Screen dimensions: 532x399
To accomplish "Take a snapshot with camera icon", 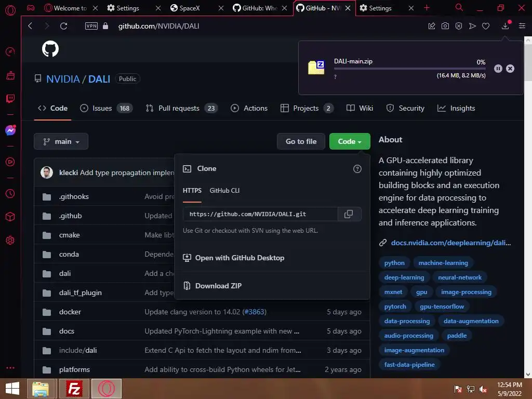I will click(445, 26).
